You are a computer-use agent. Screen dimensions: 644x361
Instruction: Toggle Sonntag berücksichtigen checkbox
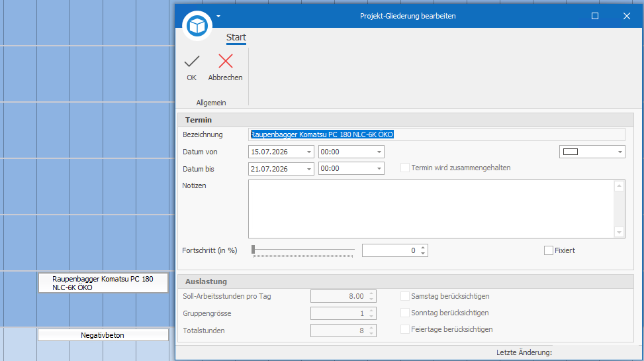405,313
